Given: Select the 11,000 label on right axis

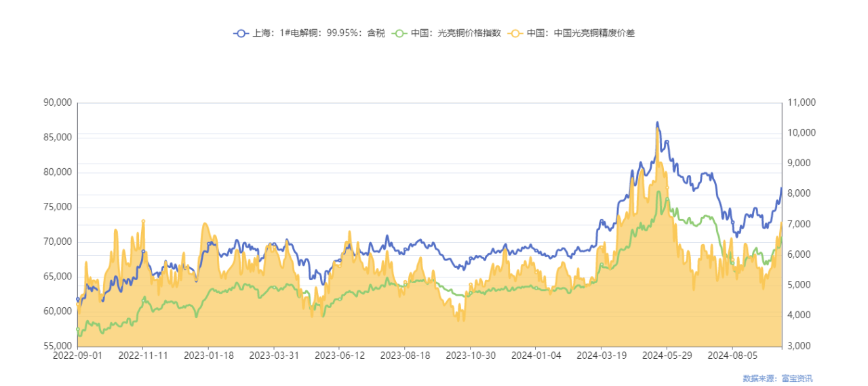Looking at the screenshot, I should (802, 102).
